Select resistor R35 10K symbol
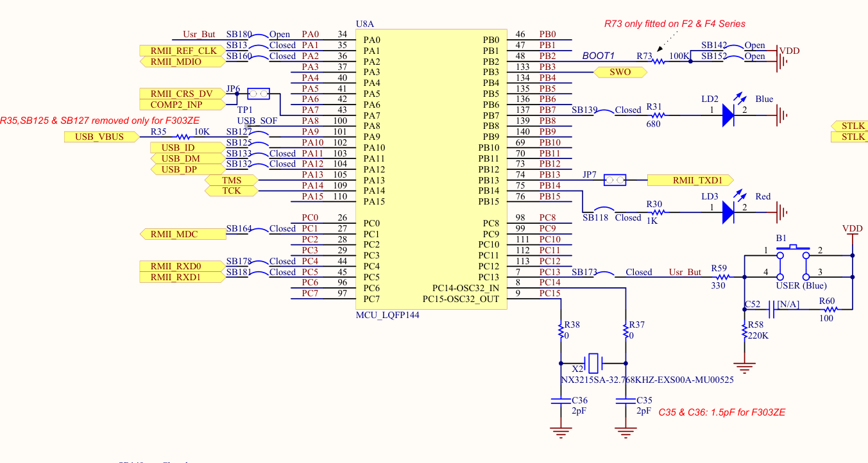Image resolution: width=868 pixels, height=463 pixels. coord(183,137)
